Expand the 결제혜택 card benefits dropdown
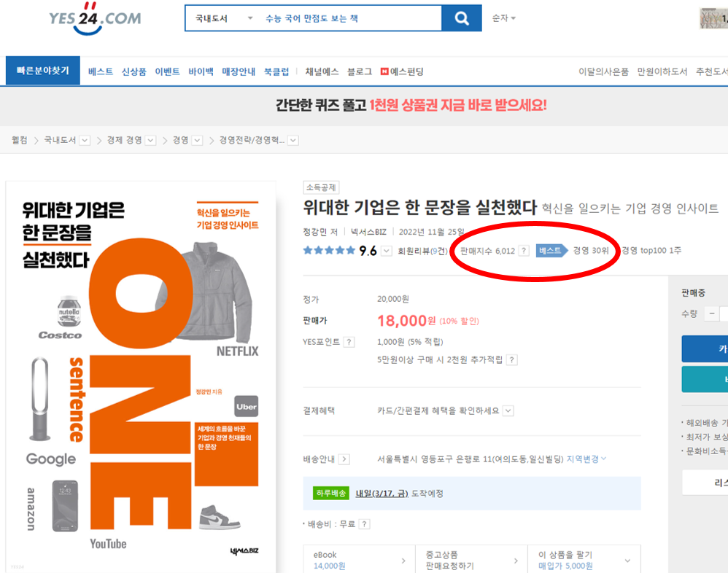 508,410
